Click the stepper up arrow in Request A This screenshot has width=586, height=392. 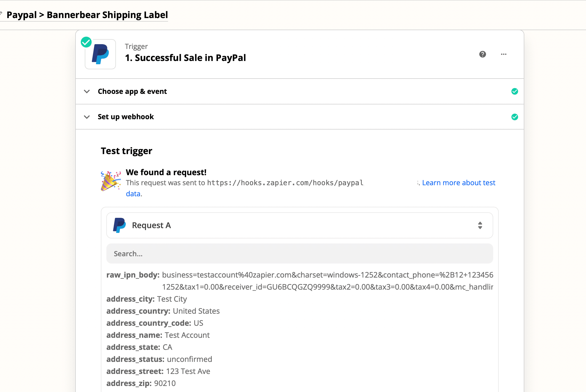(480, 223)
